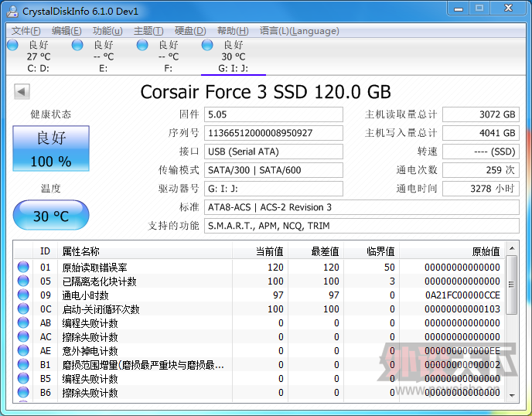Minimize the CrystalDiskInfo window
The width and height of the screenshot is (532, 416).
tap(459, 9)
